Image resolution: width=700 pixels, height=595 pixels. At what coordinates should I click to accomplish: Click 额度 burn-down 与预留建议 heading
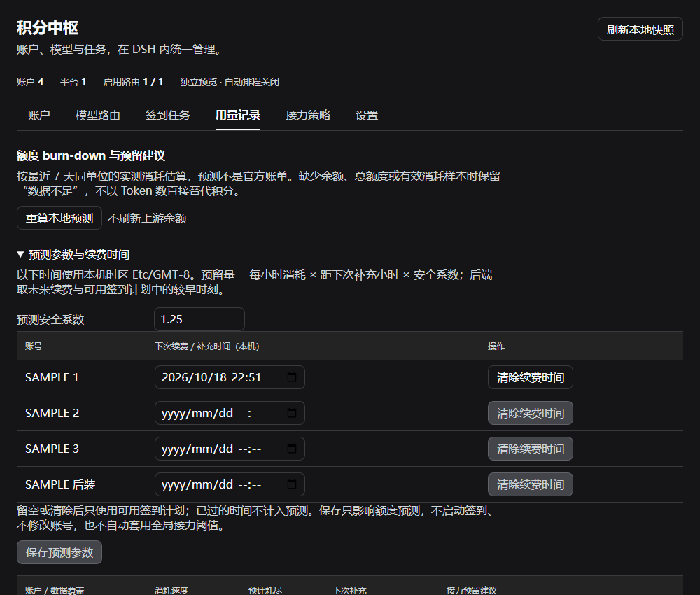[x=91, y=156]
